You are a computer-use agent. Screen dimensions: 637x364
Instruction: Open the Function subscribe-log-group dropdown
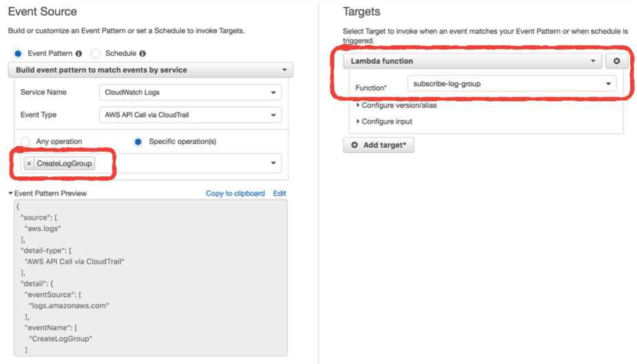point(512,84)
